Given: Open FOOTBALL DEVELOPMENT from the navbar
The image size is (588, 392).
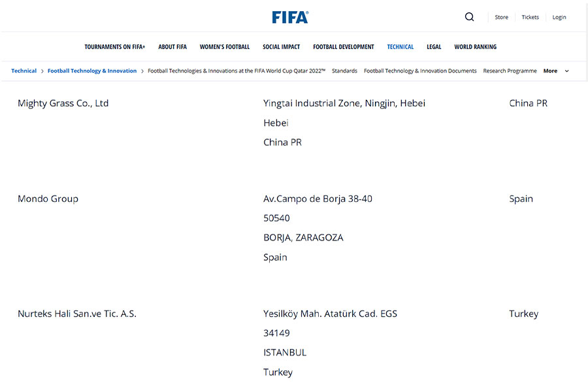Looking at the screenshot, I should [344, 46].
